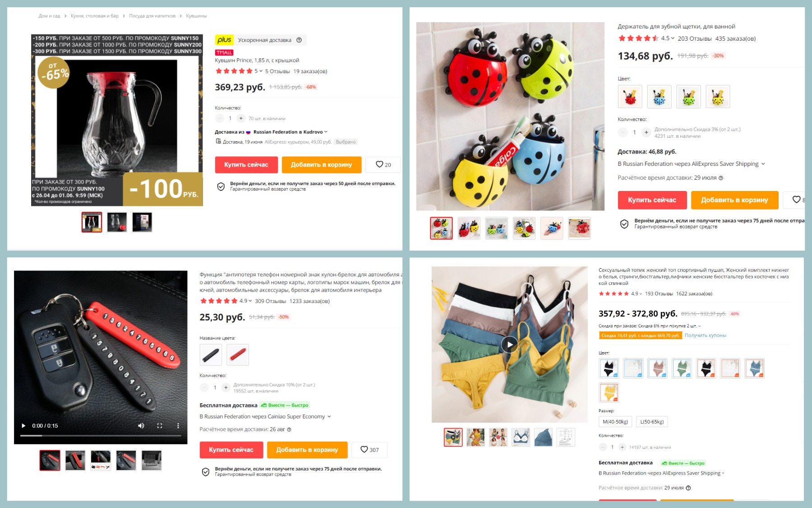The height and width of the screenshot is (508, 812).
Task: Open video more options menu
Action: click(x=178, y=425)
